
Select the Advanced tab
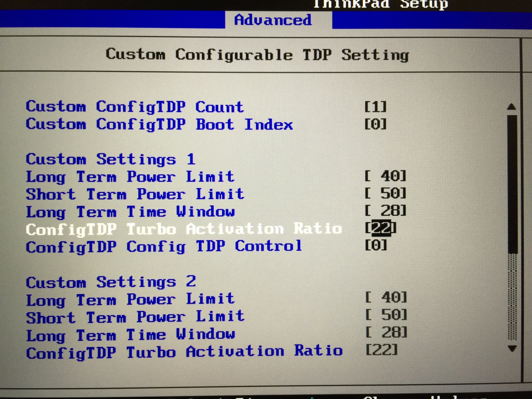[273, 20]
